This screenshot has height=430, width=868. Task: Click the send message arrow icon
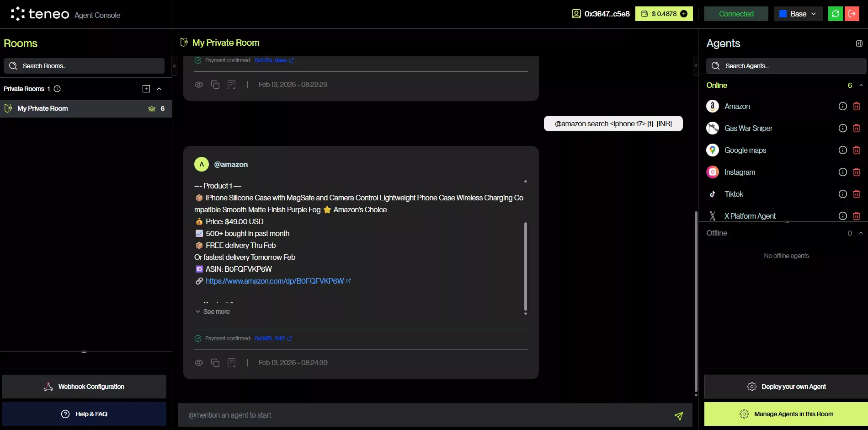[x=678, y=415]
